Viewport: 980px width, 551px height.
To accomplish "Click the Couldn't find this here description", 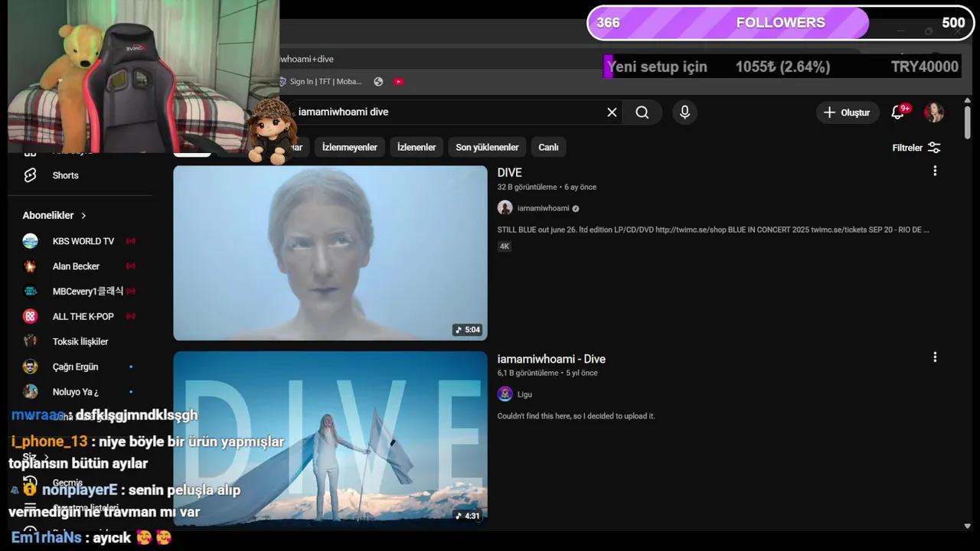I will 576,416.
